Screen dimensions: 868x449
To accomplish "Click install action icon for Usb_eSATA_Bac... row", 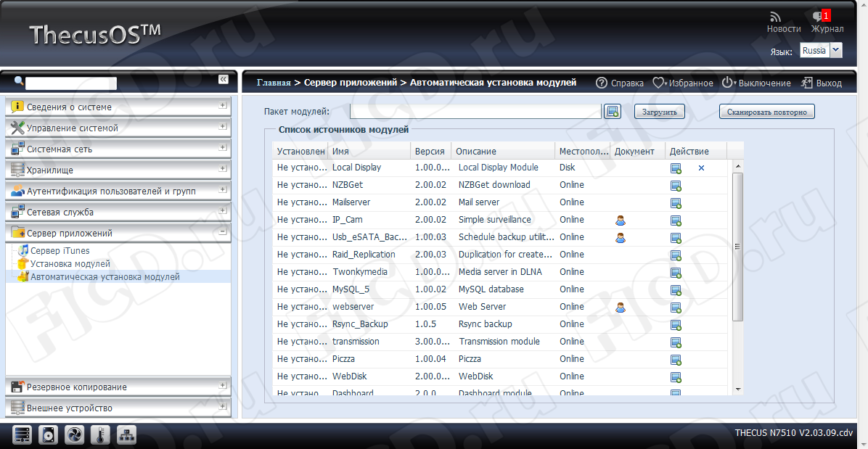I will (676, 238).
